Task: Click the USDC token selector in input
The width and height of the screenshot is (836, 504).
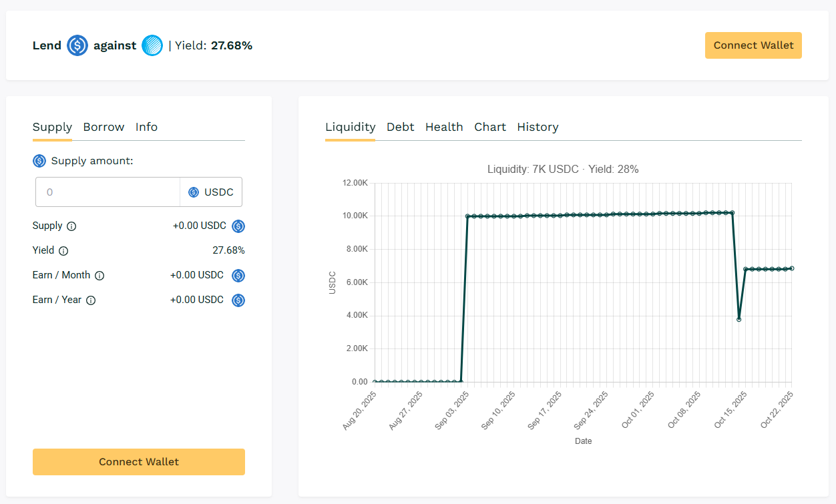Action: [211, 192]
